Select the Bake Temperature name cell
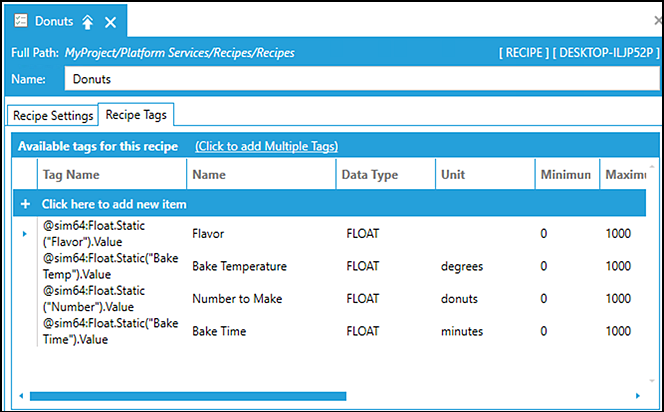The image size is (664, 412). [x=240, y=267]
